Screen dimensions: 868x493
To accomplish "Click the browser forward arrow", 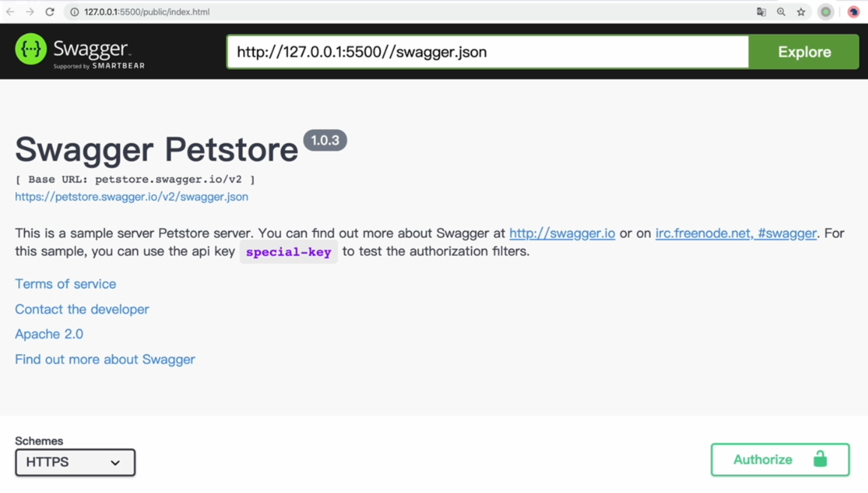I will [x=30, y=12].
